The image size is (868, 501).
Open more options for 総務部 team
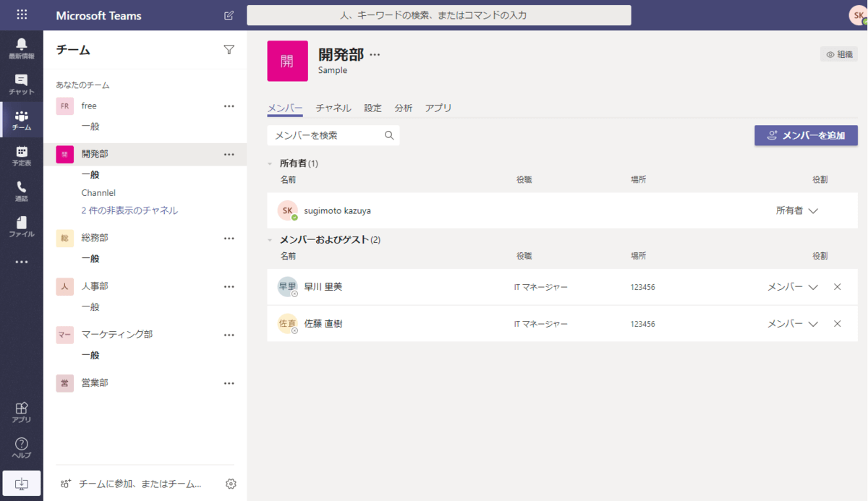click(x=229, y=239)
